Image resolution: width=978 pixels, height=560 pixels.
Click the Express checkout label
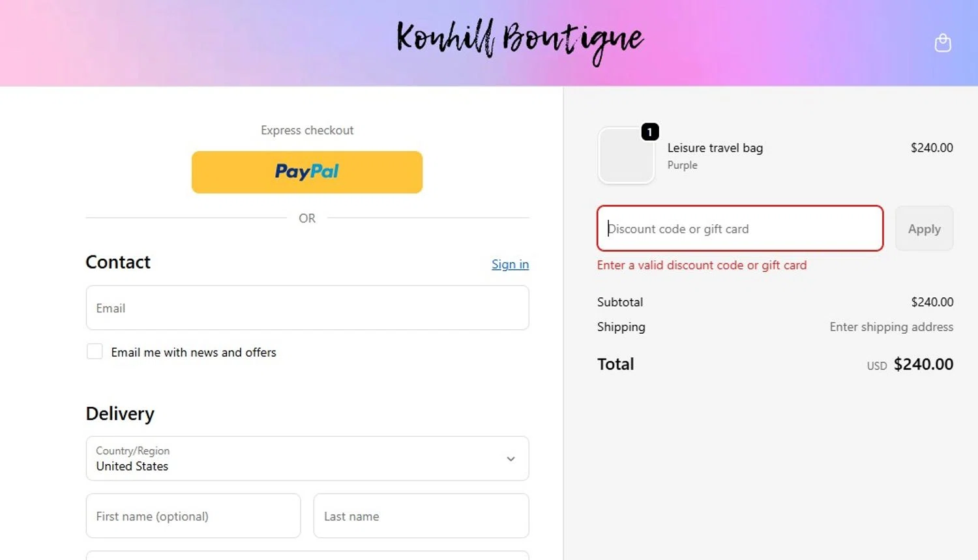[x=307, y=130]
